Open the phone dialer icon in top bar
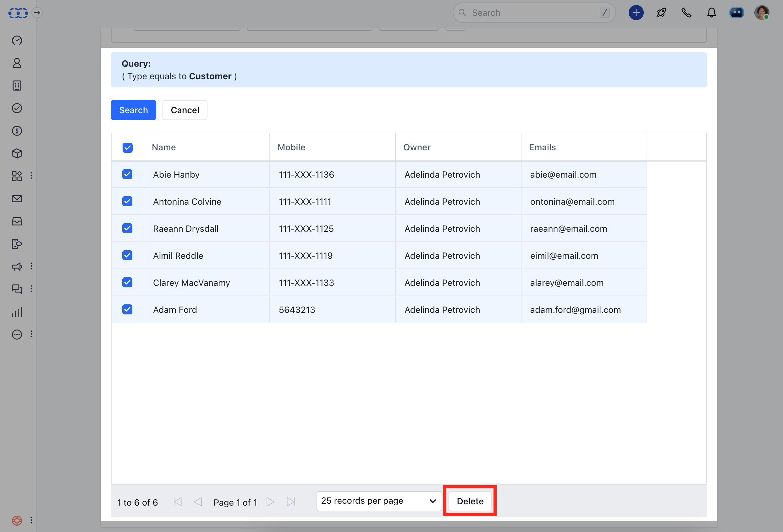 coord(686,13)
